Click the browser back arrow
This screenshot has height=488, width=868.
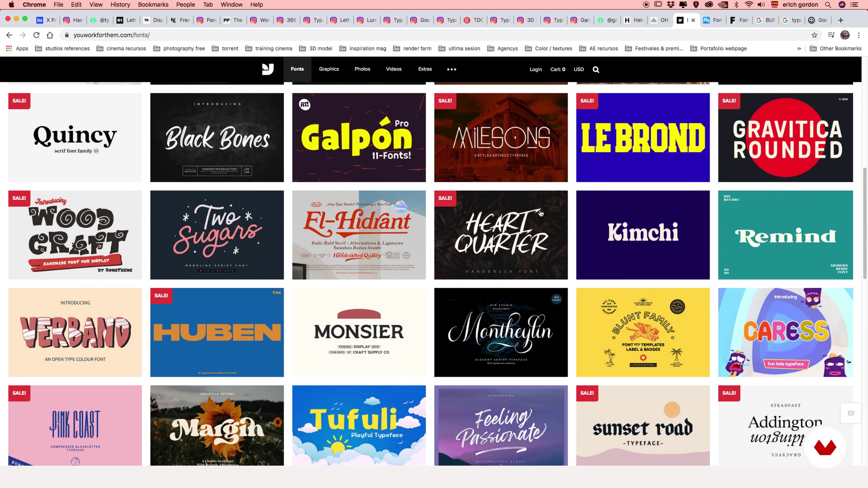click(x=9, y=35)
